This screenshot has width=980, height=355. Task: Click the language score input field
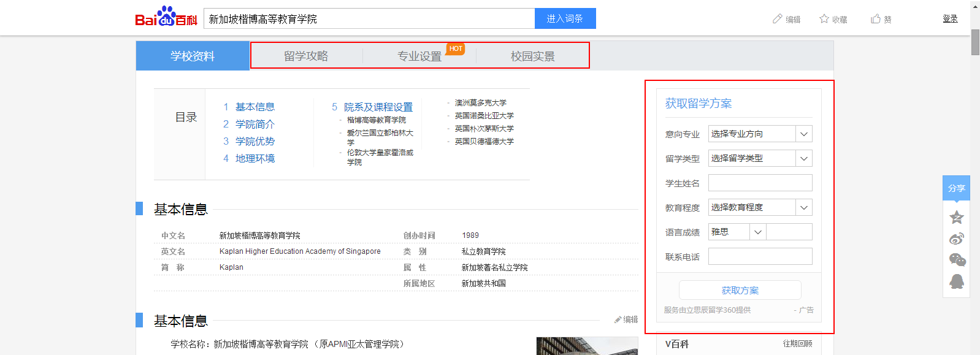(789, 232)
